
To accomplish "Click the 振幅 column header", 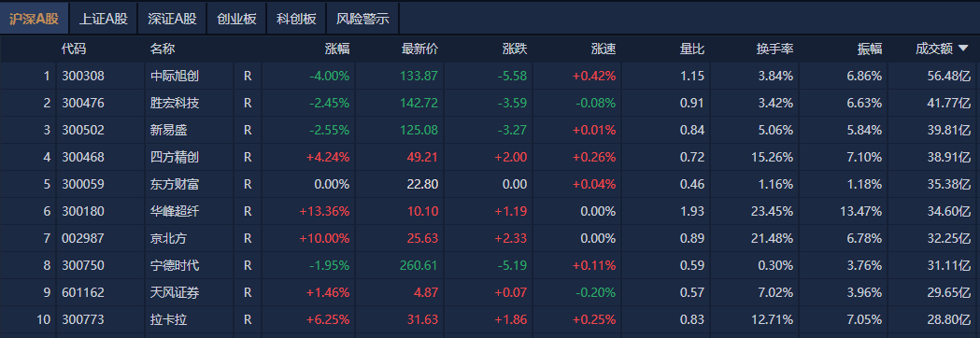I will tap(870, 49).
